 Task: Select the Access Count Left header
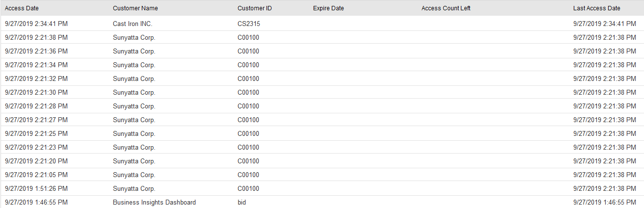pos(446,8)
